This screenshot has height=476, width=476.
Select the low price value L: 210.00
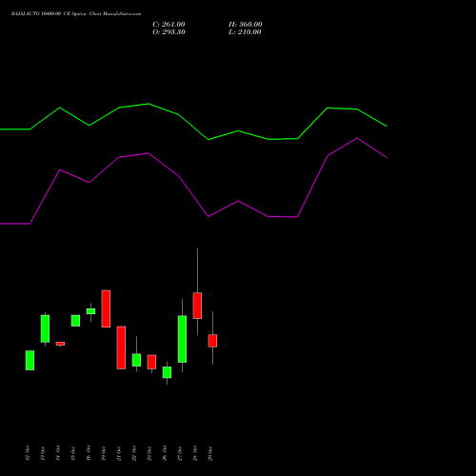(245, 32)
